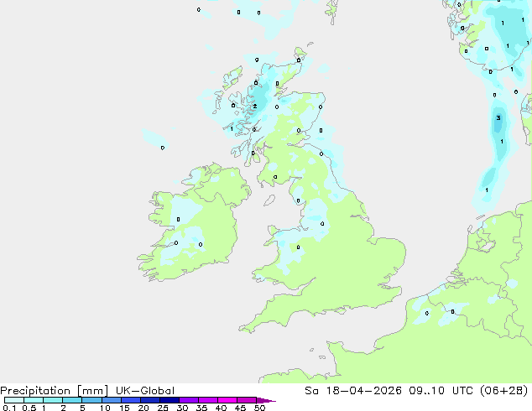Click the legend's over-50 arrow tip
Viewport: 532px width, 411px height.
coord(266,401)
